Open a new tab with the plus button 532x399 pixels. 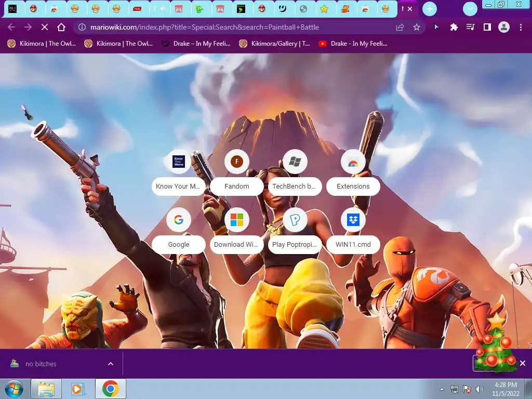pyautogui.click(x=430, y=9)
